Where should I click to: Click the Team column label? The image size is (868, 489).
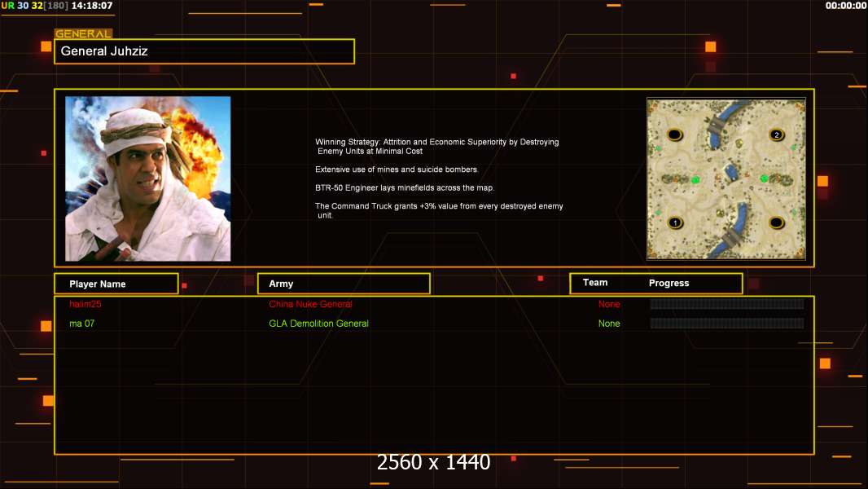[595, 283]
